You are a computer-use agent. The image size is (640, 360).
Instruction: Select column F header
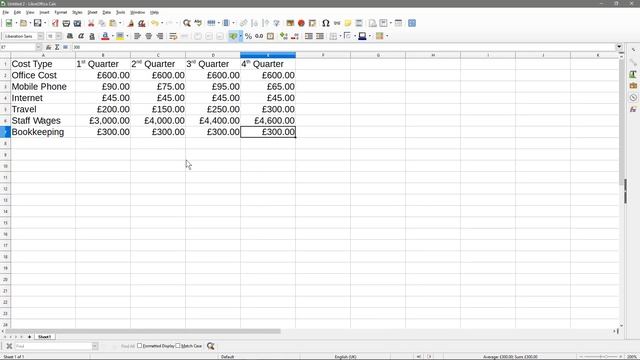tap(323, 55)
